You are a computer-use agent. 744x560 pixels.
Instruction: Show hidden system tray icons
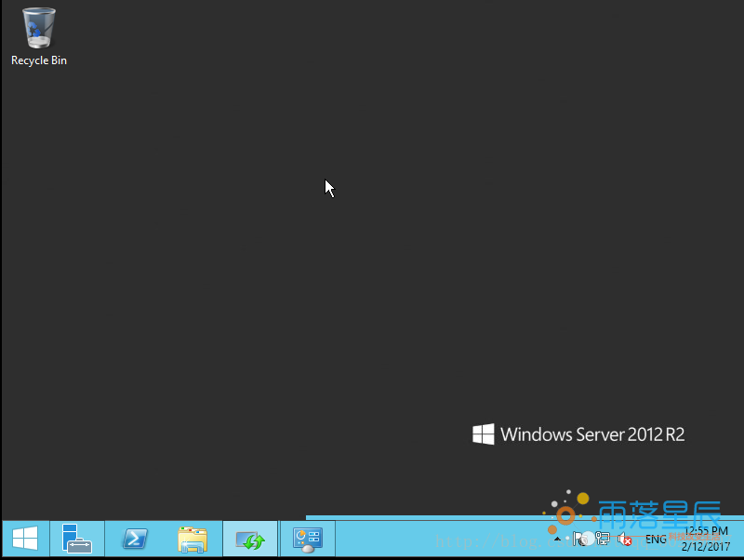(557, 540)
